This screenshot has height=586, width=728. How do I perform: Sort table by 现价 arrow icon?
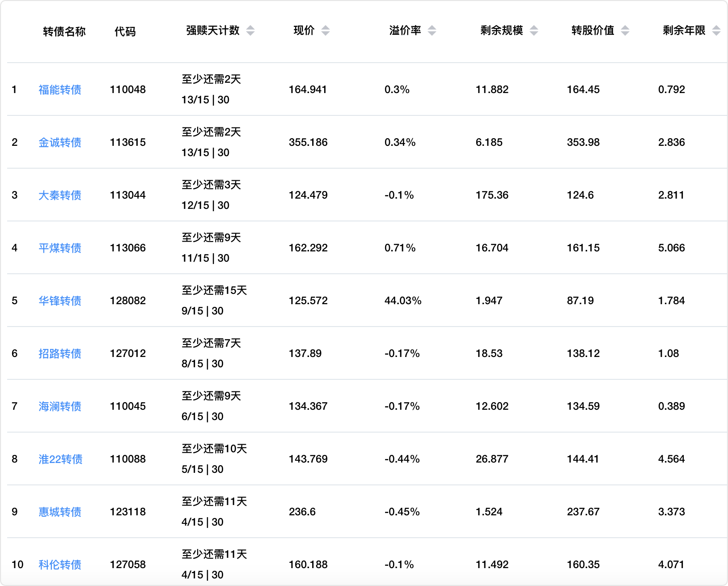326,30
